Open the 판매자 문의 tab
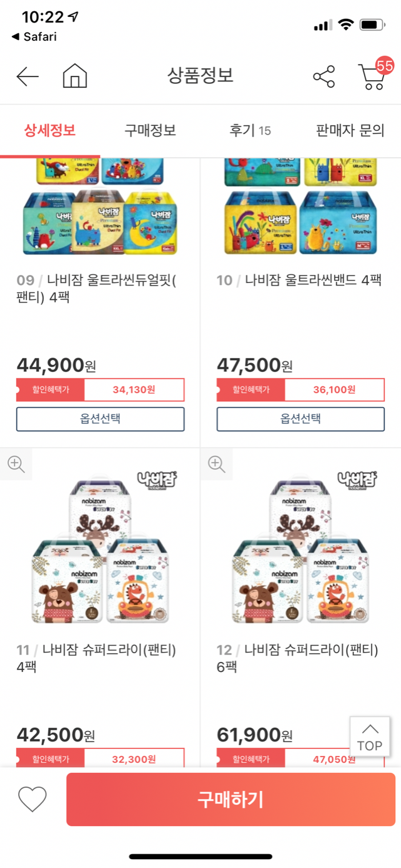Image resolution: width=401 pixels, height=868 pixels. (350, 130)
